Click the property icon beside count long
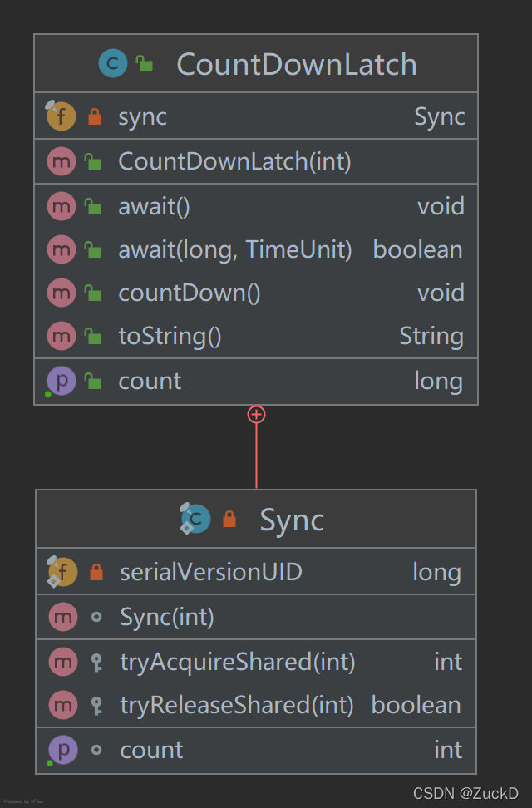 point(61,382)
